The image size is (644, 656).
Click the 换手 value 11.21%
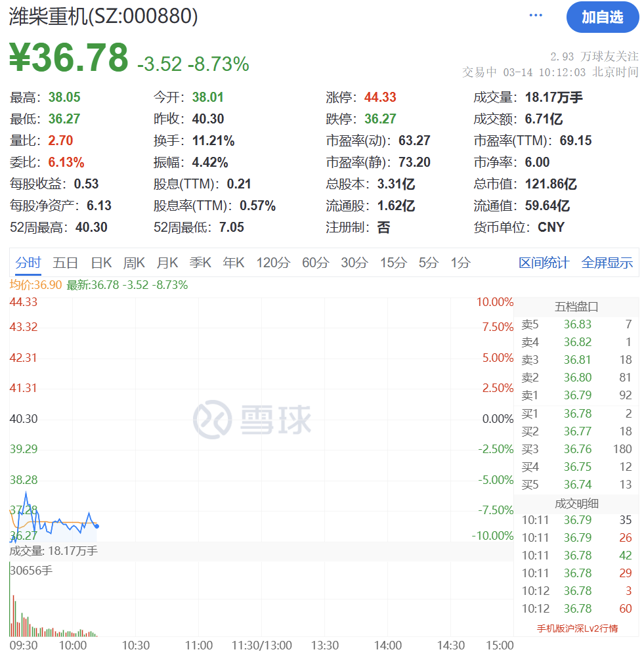click(213, 141)
